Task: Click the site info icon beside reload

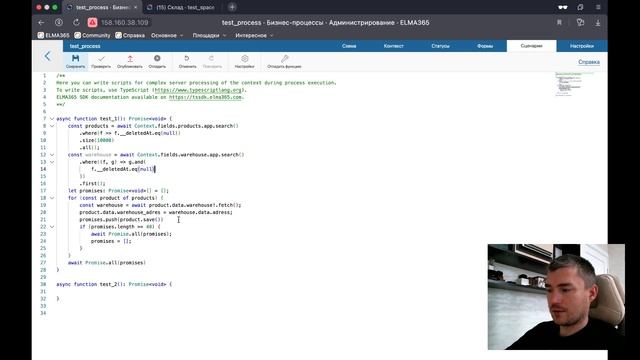Action: coord(59,23)
